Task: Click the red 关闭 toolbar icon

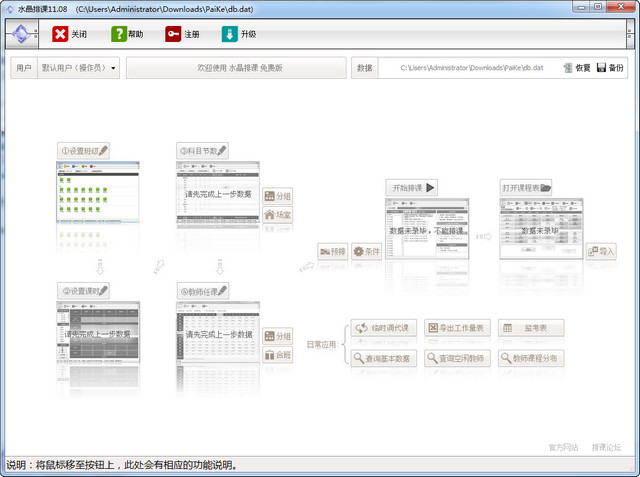Action: [61, 34]
